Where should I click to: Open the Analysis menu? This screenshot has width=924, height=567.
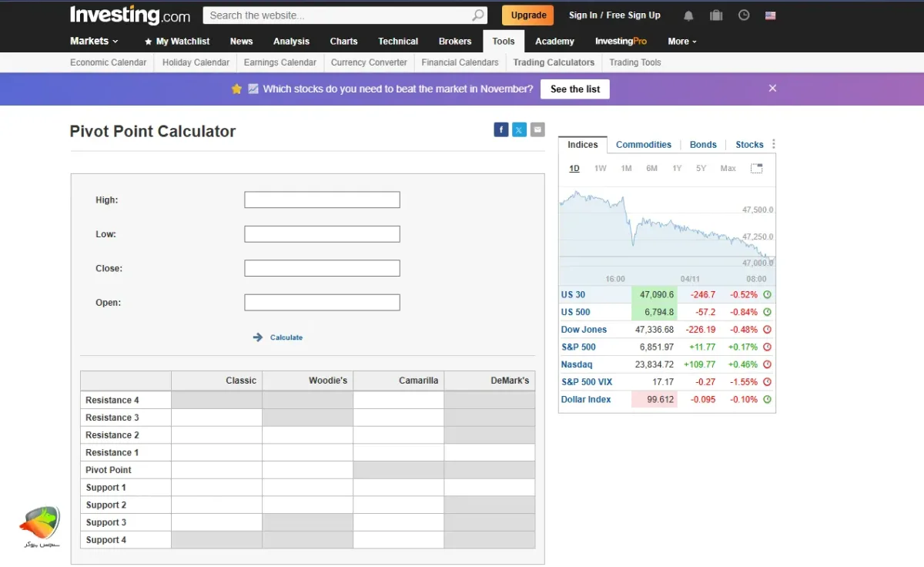pos(291,42)
